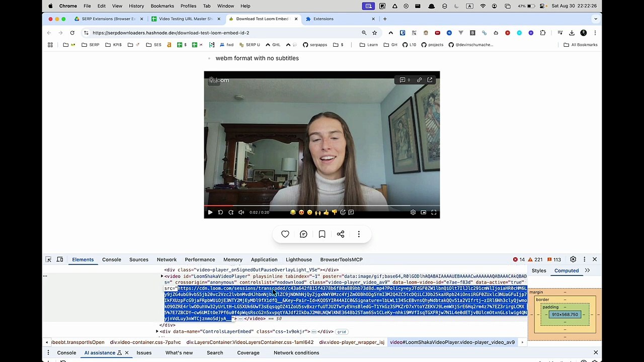Open the tab search dropdown

point(596,19)
